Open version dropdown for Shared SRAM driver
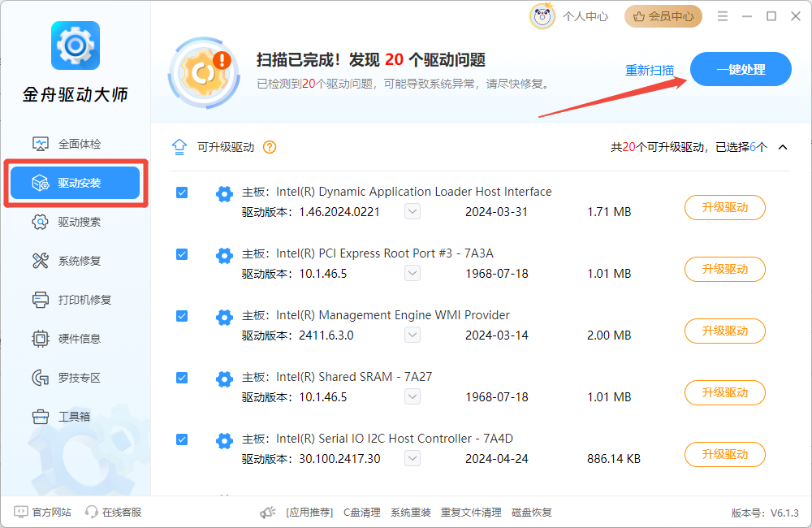Viewport: 812px width, 528px height. [412, 396]
